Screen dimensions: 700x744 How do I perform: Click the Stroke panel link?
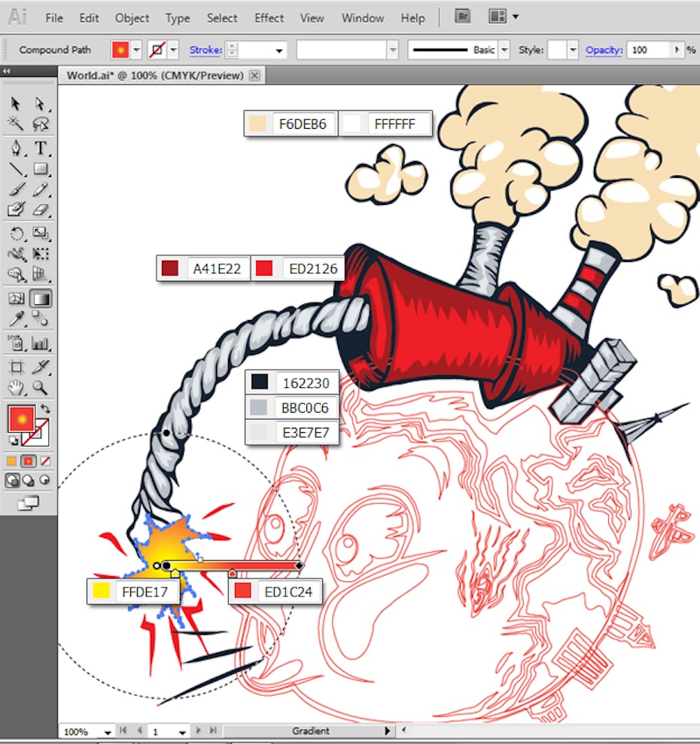pyautogui.click(x=204, y=50)
